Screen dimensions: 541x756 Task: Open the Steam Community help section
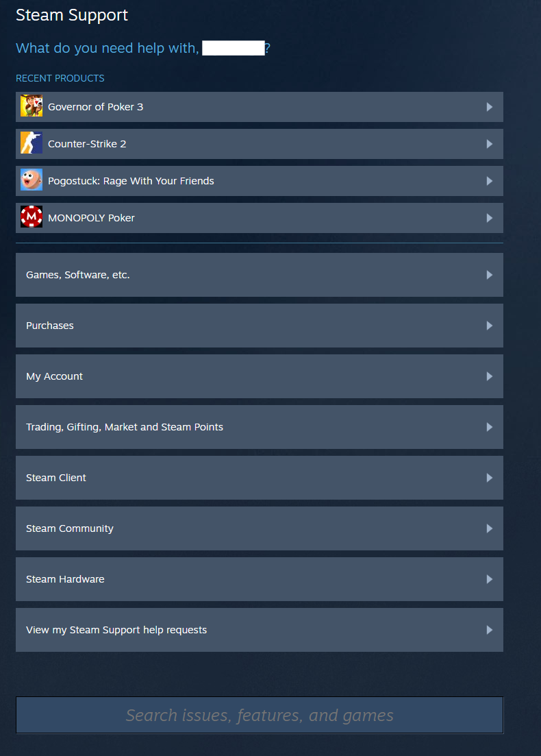(259, 528)
